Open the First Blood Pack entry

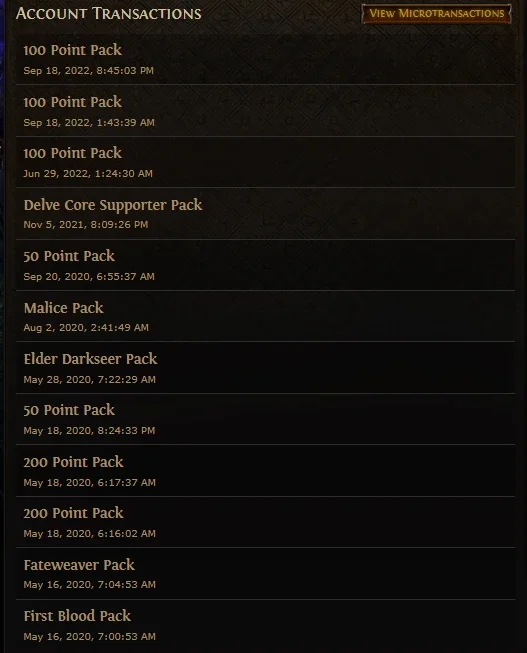point(265,626)
